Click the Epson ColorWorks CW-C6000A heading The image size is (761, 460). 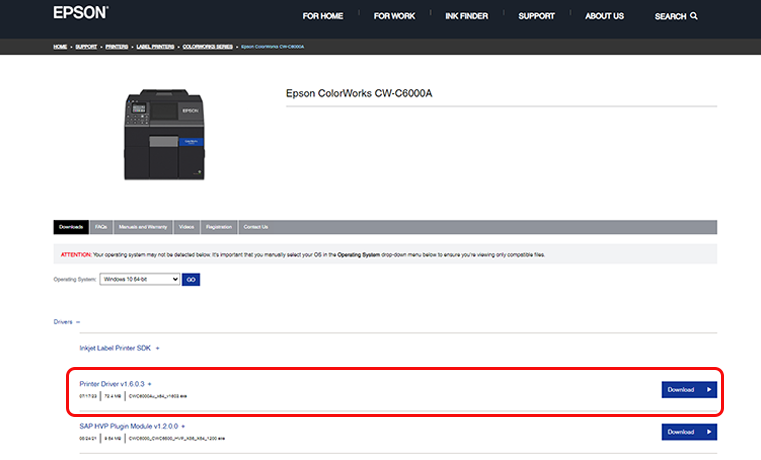(359, 93)
